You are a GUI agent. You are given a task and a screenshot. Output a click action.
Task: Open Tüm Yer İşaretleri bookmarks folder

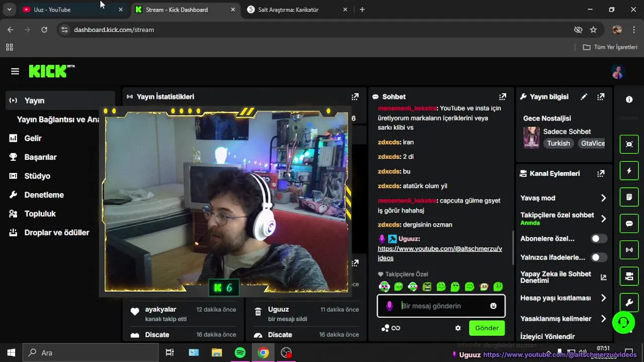pos(610,47)
